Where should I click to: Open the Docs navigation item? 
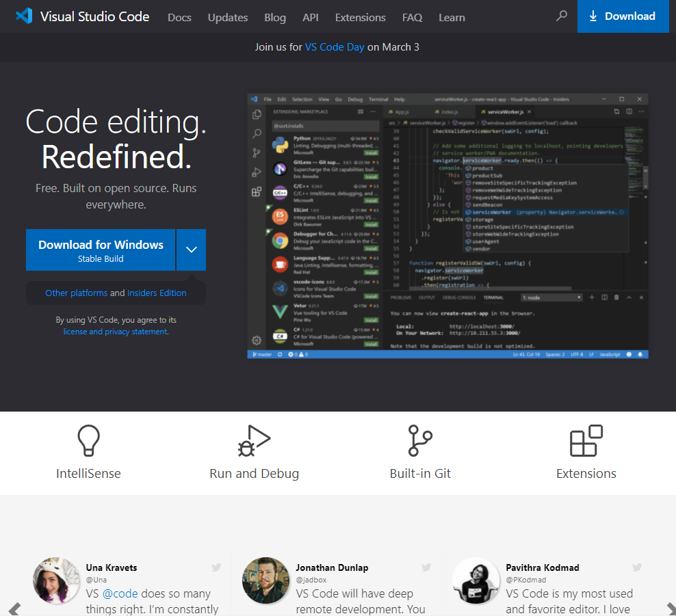coord(179,18)
